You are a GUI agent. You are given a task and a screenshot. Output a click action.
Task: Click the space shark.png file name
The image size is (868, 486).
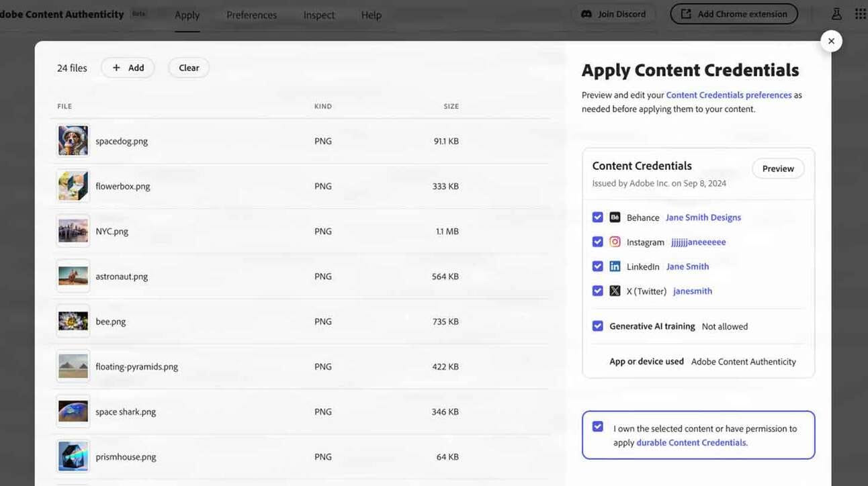126,411
